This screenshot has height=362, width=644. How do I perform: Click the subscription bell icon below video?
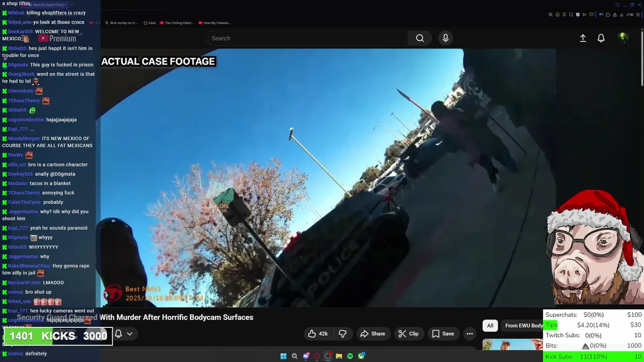119,334
